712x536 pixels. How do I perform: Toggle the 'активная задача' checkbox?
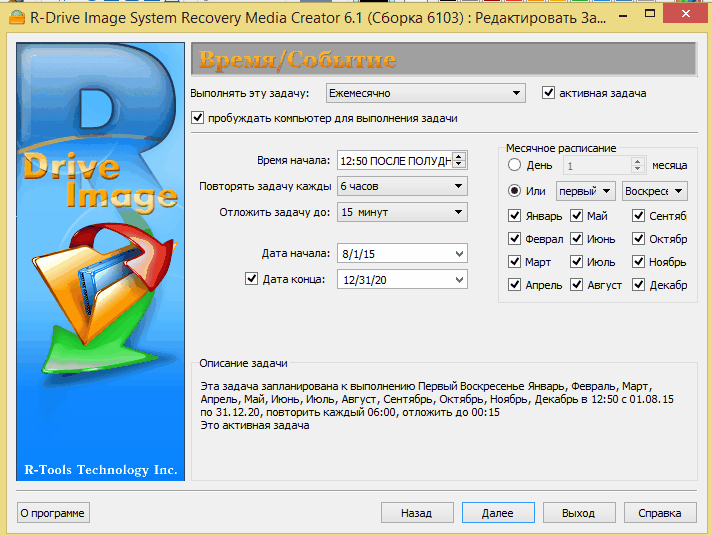[549, 93]
